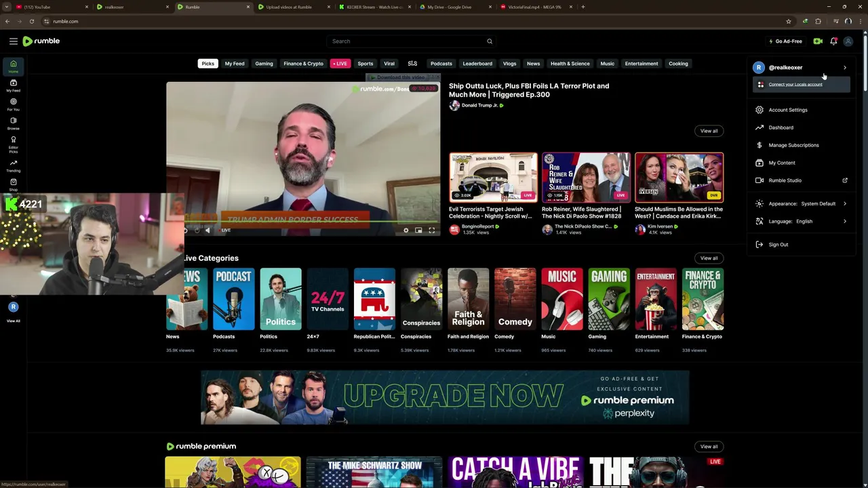Click the Go Ad-Free button
868x488 pixels.
785,41
